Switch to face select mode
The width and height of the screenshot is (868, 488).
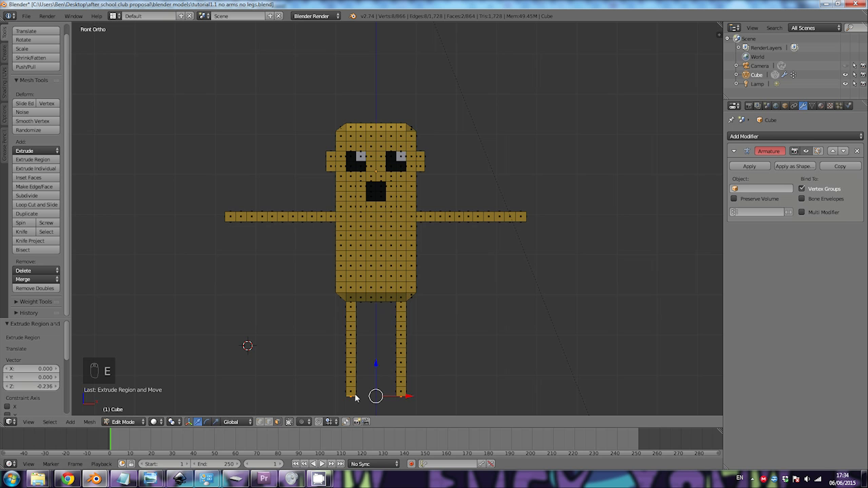pos(277,422)
